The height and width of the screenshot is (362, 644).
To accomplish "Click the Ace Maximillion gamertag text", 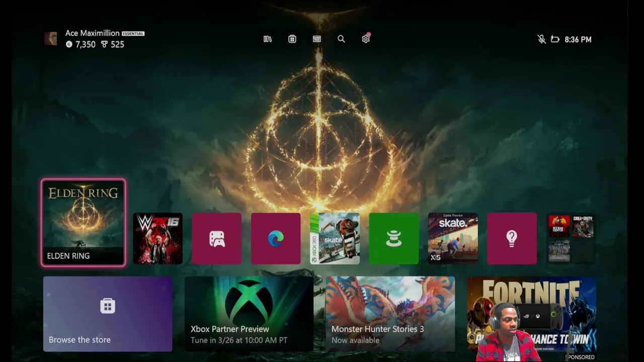I will click(x=93, y=33).
